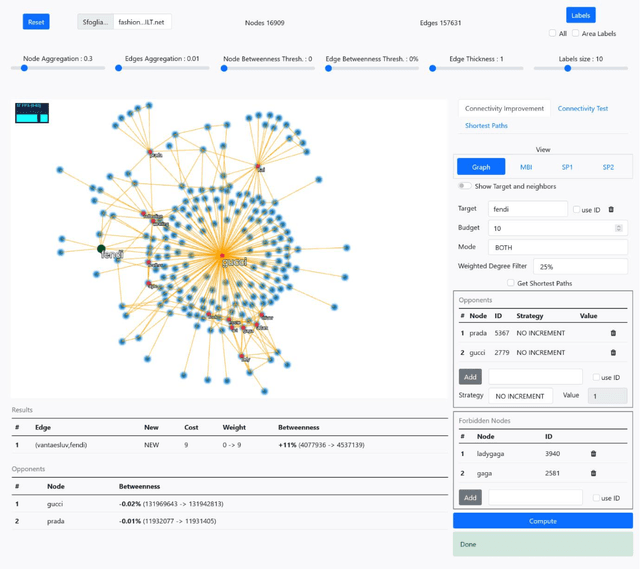Screen dimensions: 640x569
Task: Open the Shortest Paths tab
Action: tap(486, 126)
